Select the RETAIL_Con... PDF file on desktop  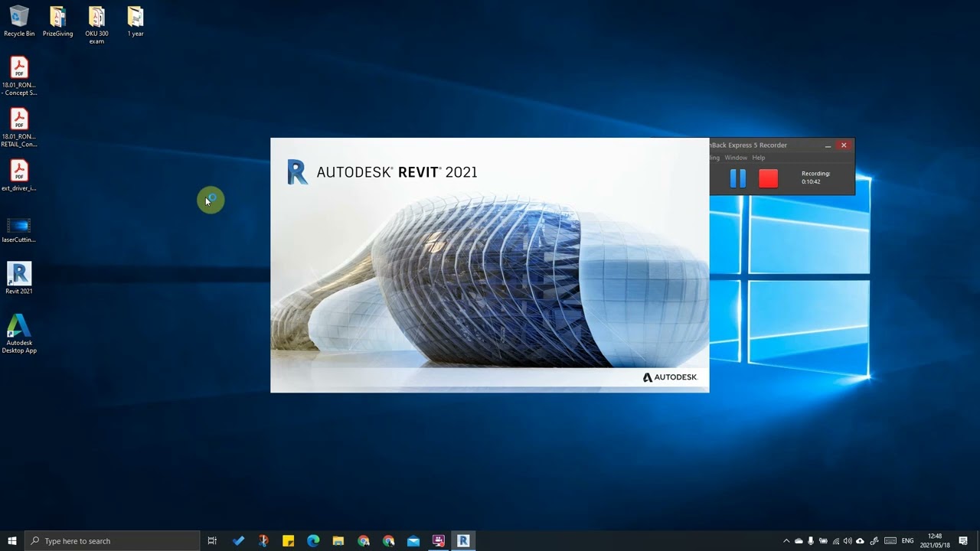point(19,128)
